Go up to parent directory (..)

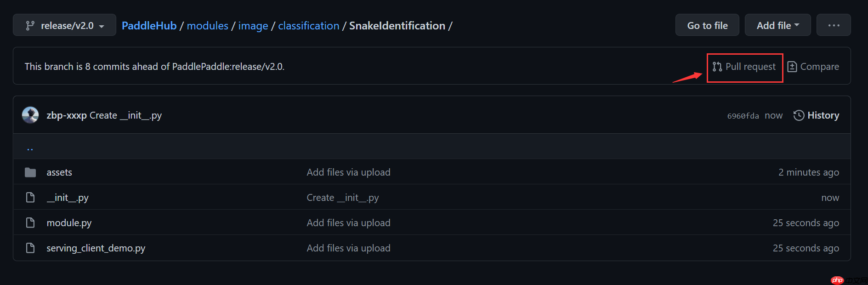30,148
